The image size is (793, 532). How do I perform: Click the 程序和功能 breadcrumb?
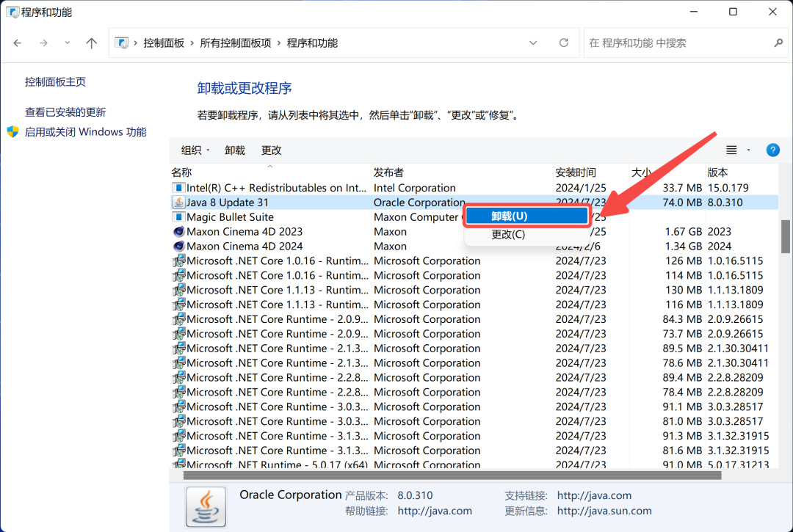(x=312, y=43)
